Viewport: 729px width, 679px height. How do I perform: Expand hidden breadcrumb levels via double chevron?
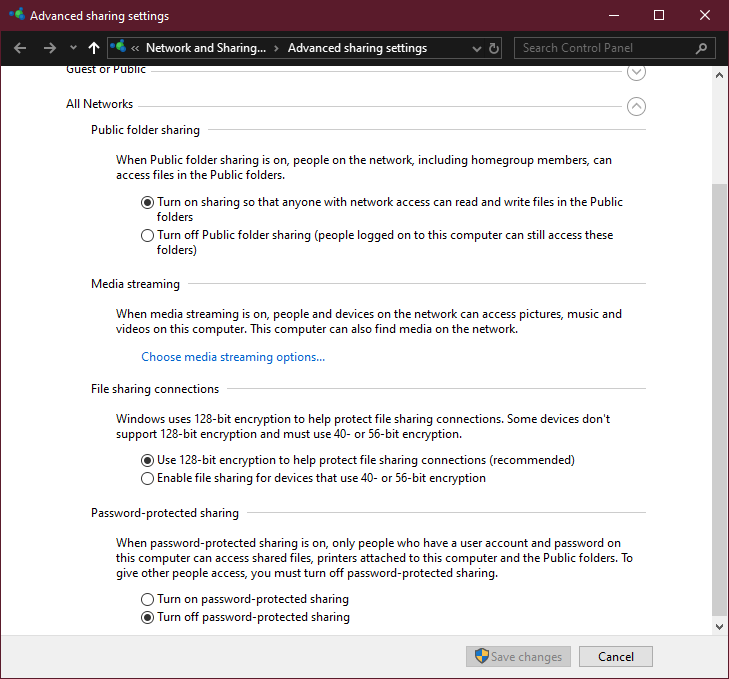coord(135,48)
